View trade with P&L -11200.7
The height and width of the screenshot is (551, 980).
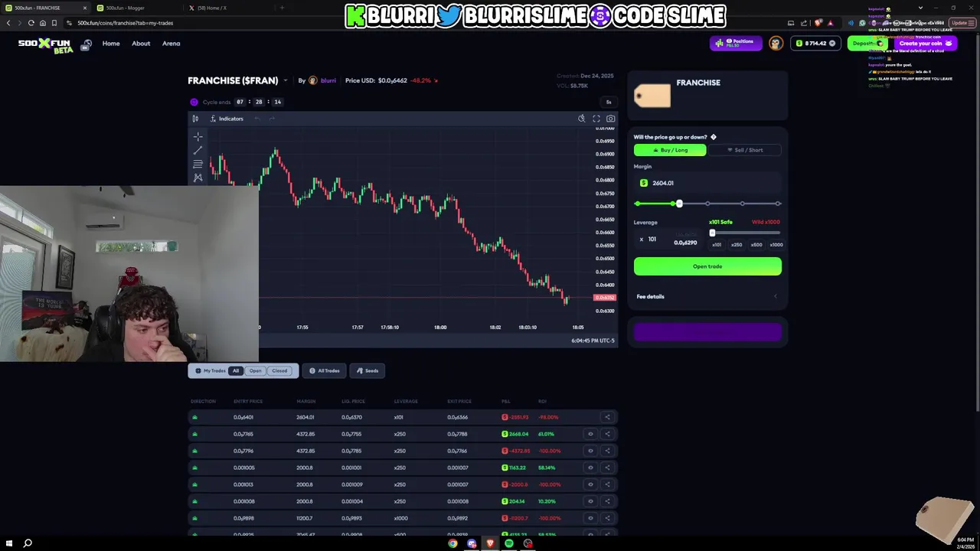590,518
